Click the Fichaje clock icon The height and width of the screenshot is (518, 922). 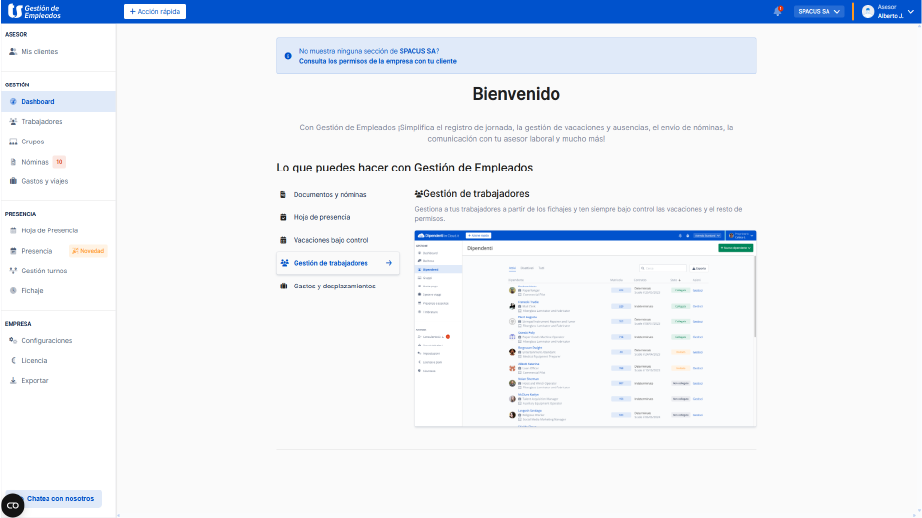pyautogui.click(x=13, y=290)
